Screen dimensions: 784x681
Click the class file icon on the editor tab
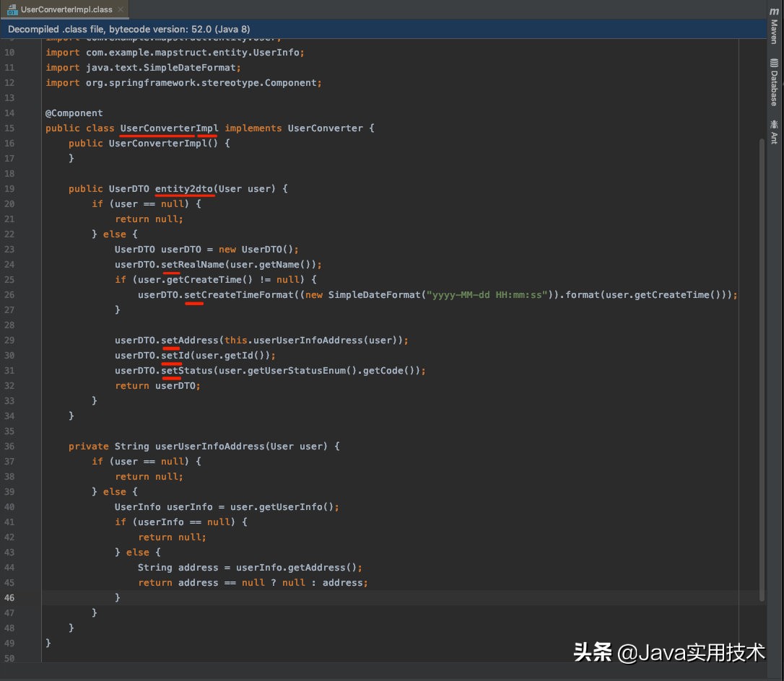coord(12,10)
